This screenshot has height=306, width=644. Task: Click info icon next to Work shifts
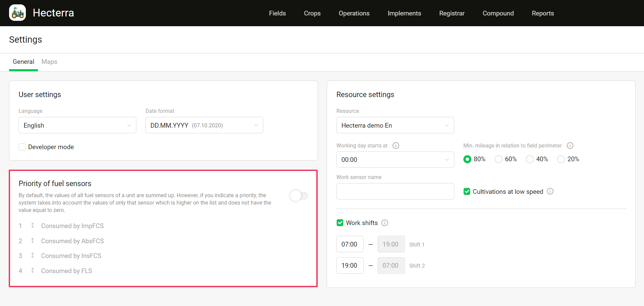coord(385,223)
